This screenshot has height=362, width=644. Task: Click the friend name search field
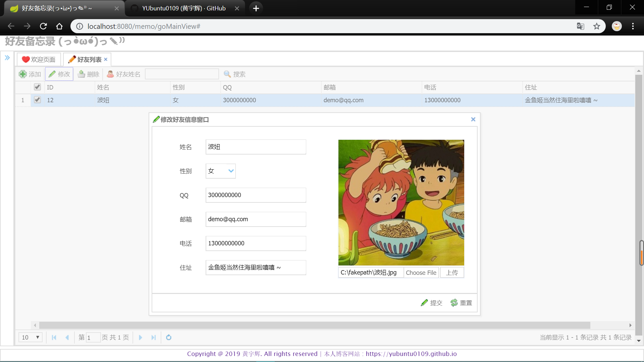pyautogui.click(x=182, y=74)
